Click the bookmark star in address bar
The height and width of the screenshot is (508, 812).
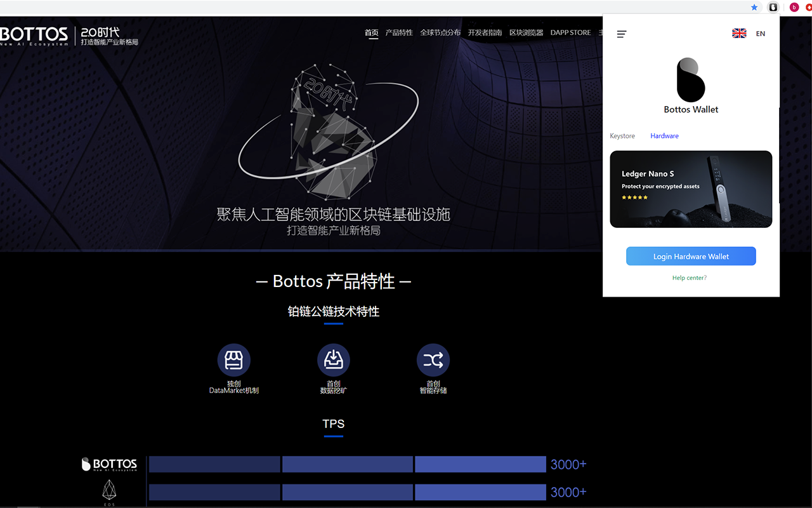[754, 7]
